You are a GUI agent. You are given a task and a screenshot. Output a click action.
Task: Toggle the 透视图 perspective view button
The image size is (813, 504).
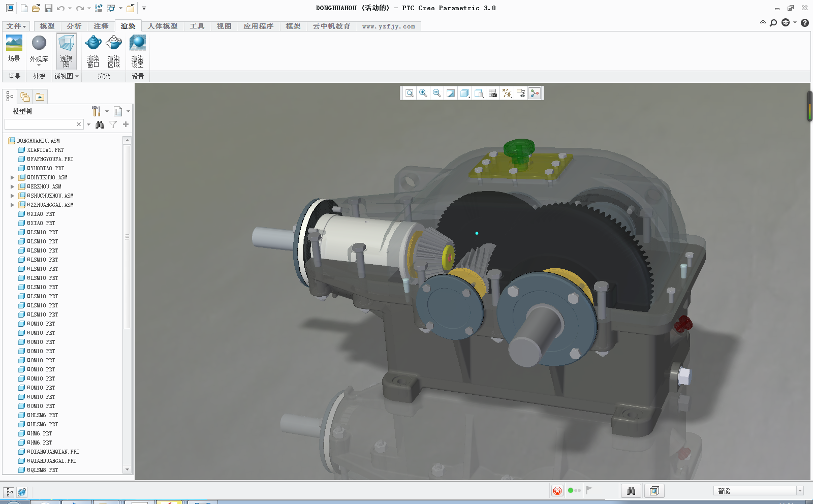67,51
